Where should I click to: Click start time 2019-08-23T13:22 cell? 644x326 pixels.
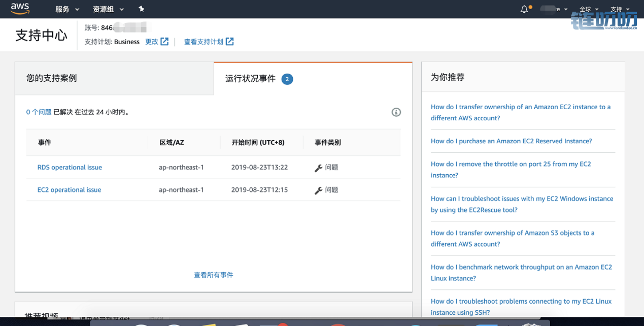259,167
